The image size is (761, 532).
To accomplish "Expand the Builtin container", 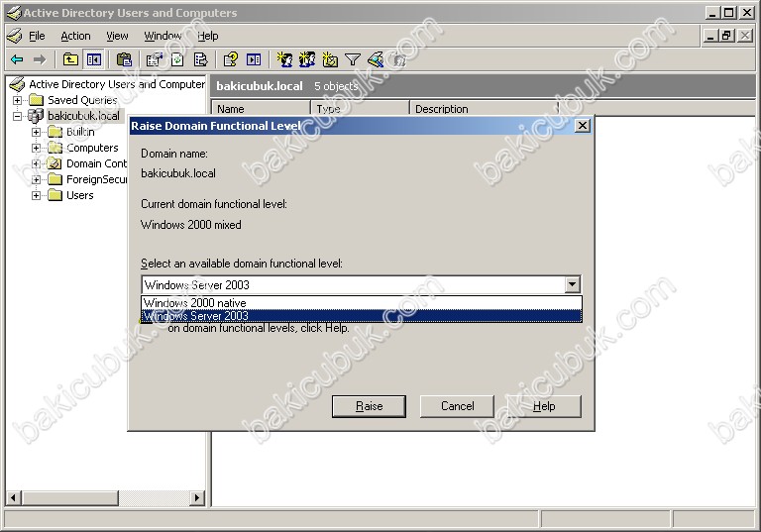I will [x=36, y=132].
